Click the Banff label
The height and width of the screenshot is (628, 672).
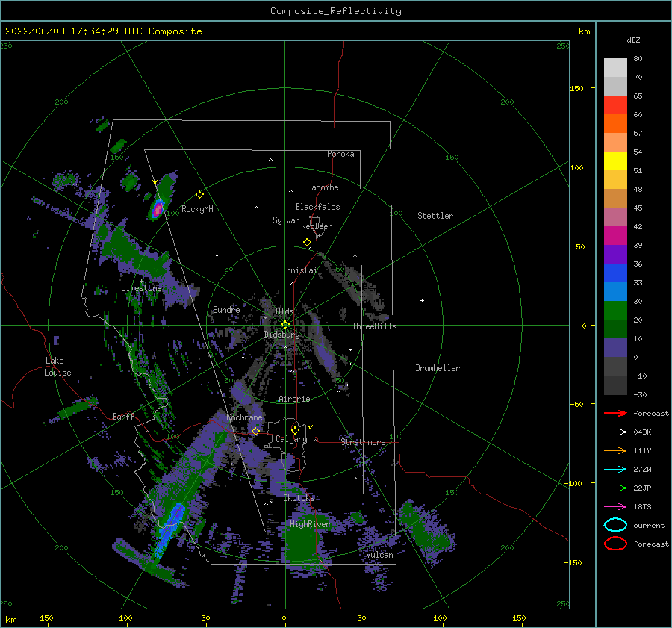[x=123, y=416]
